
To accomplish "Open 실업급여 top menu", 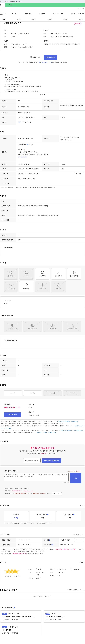I will (42, 14).
